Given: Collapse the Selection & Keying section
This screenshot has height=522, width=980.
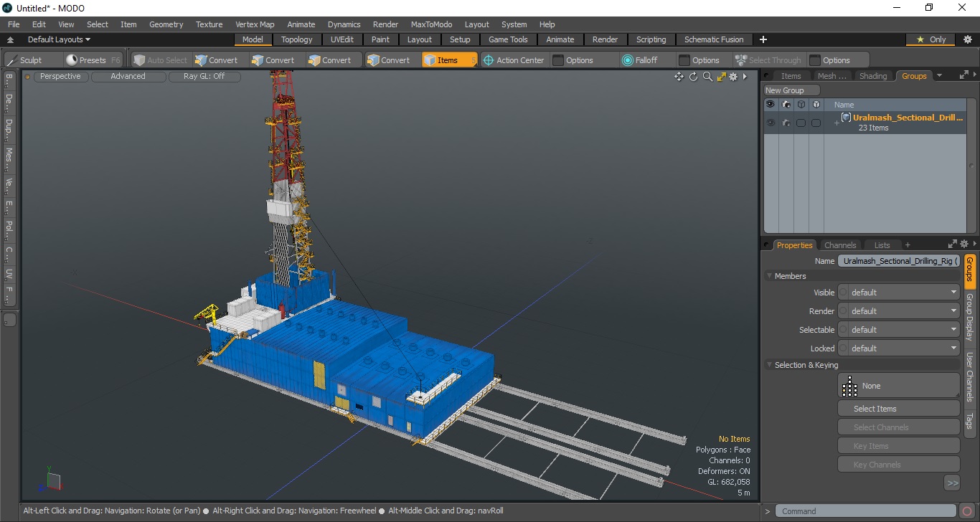Looking at the screenshot, I should pyautogui.click(x=770, y=365).
